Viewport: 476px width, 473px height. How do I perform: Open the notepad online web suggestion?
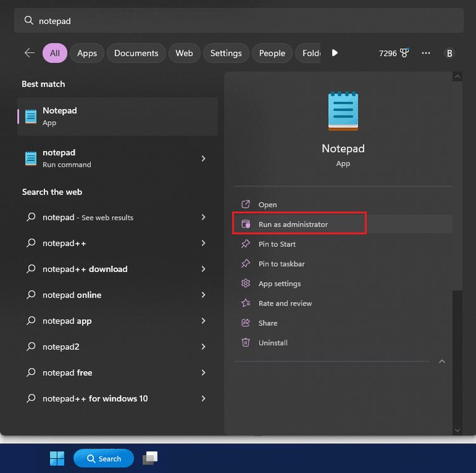click(72, 295)
